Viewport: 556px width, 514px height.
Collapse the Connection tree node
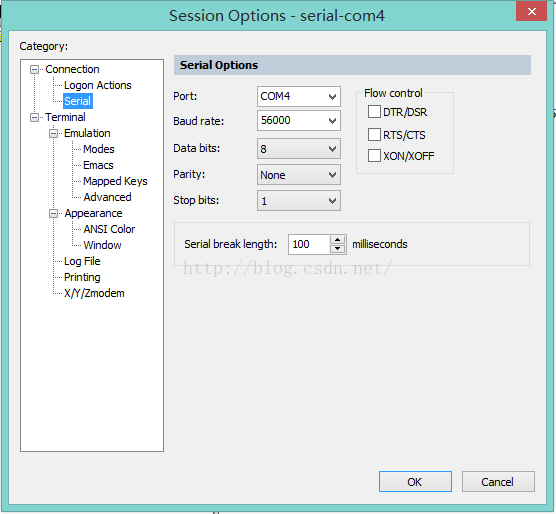point(34,69)
